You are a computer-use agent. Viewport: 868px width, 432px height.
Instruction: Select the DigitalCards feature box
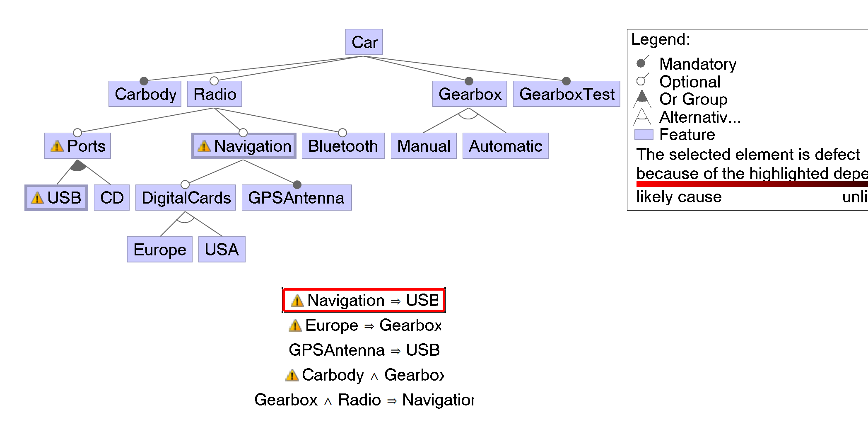click(186, 197)
